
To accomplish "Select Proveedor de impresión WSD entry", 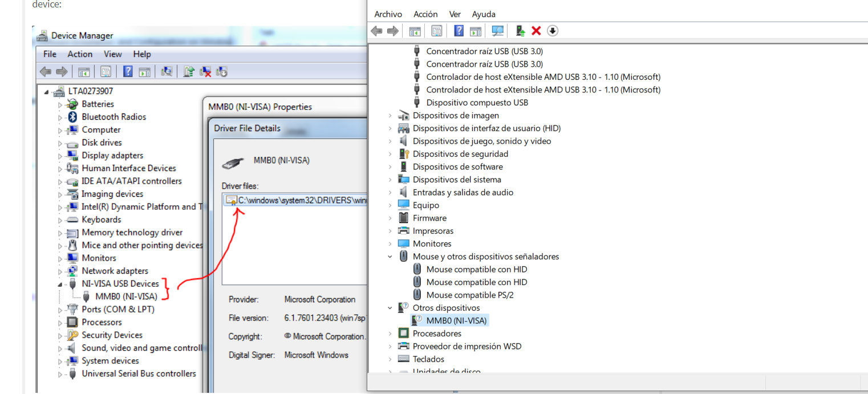I will (467, 346).
